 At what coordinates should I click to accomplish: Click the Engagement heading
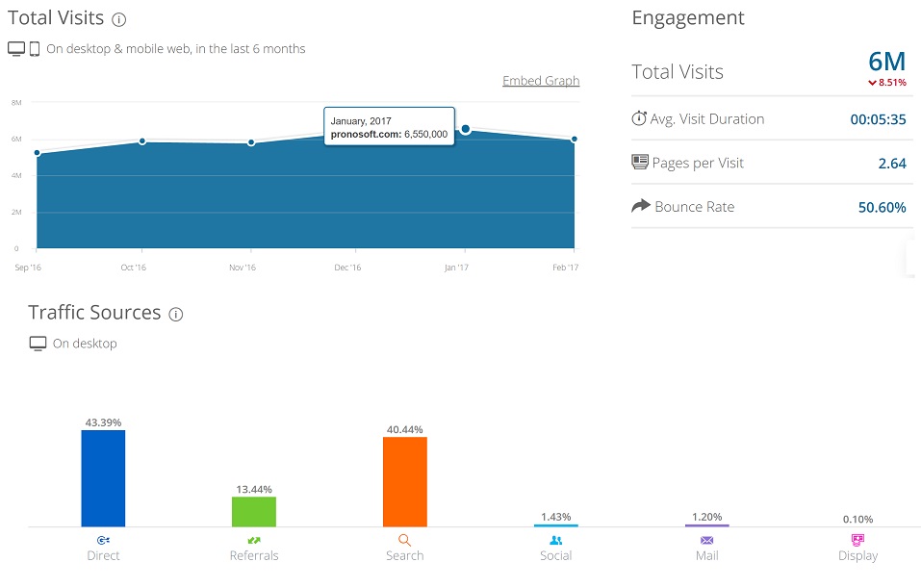[688, 18]
